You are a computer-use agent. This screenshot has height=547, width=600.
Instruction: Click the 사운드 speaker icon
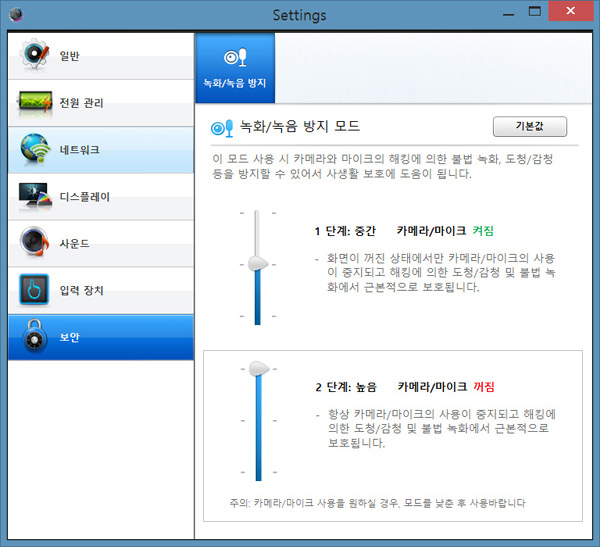coord(34,242)
